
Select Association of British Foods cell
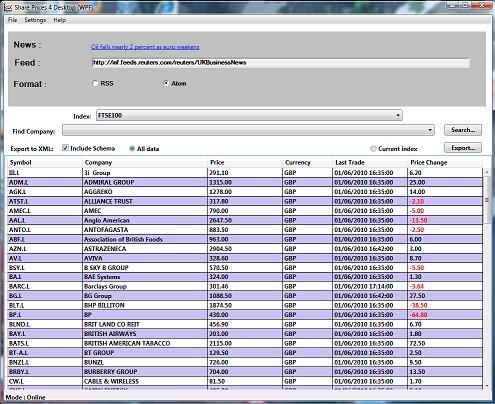[x=145, y=239]
